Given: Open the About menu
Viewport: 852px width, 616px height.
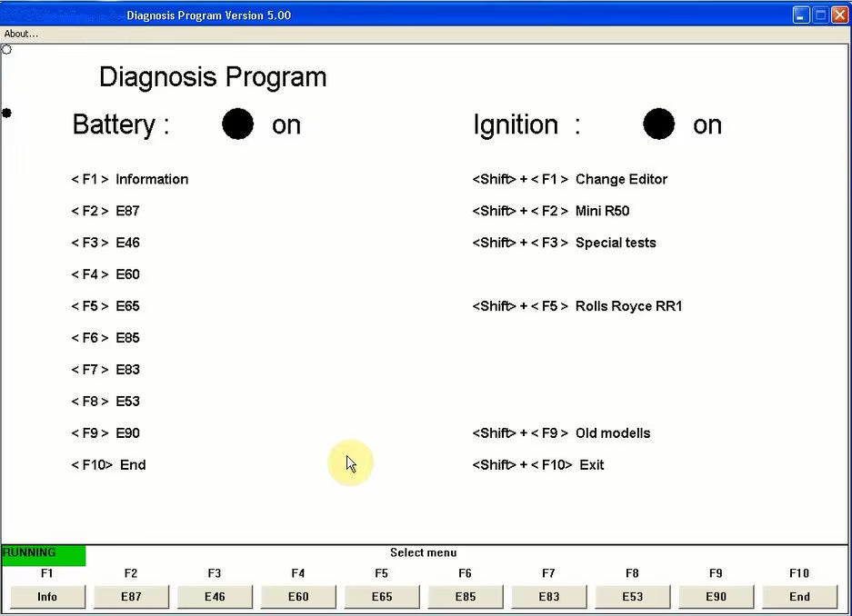Looking at the screenshot, I should (x=21, y=34).
